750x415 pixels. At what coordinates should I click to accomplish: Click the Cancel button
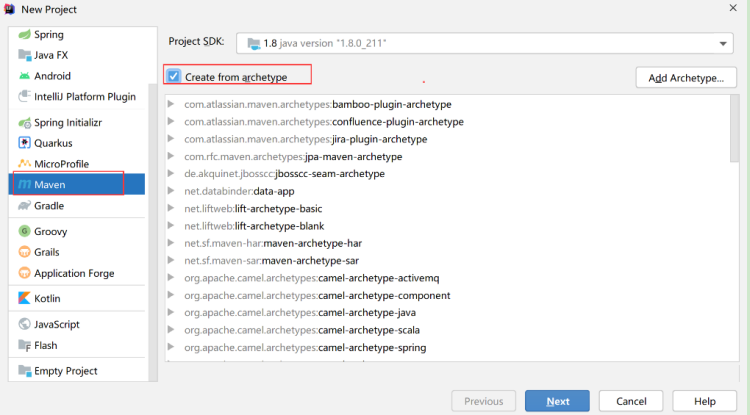click(x=631, y=401)
